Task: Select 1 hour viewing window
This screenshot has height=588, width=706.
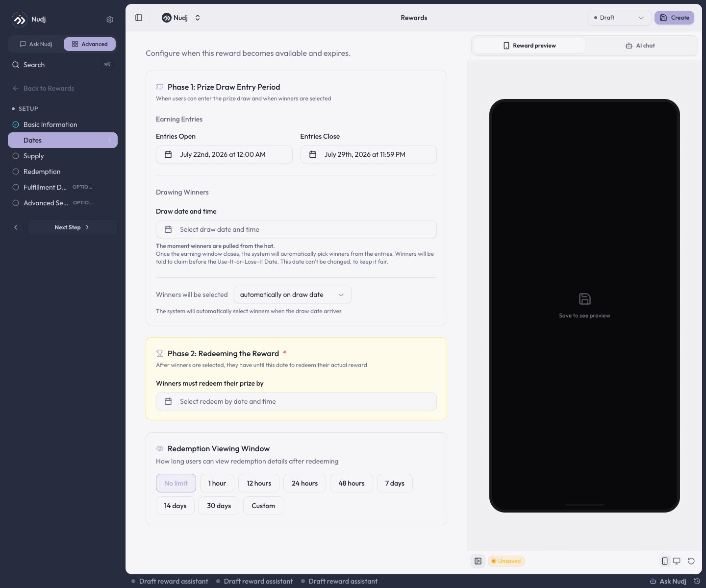Action: [217, 483]
